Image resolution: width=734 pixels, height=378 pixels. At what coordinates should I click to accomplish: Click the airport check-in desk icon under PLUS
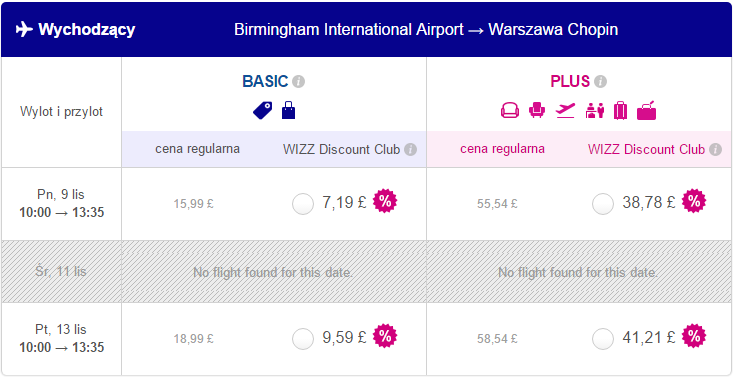595,111
